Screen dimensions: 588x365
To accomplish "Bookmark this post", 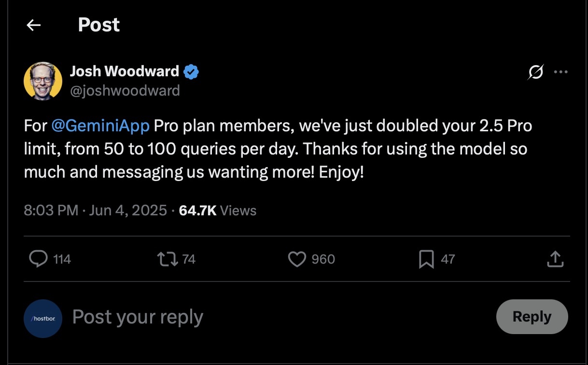I will [x=426, y=259].
